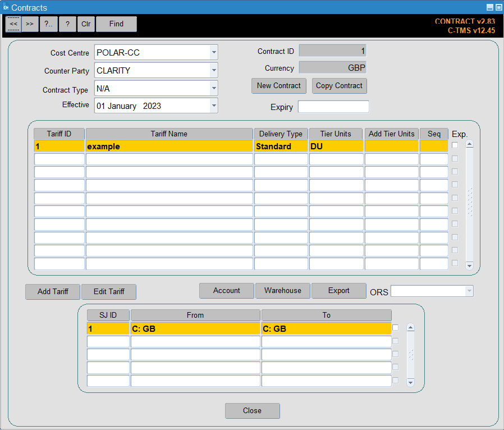Click the Copy Contract button

pyautogui.click(x=339, y=86)
